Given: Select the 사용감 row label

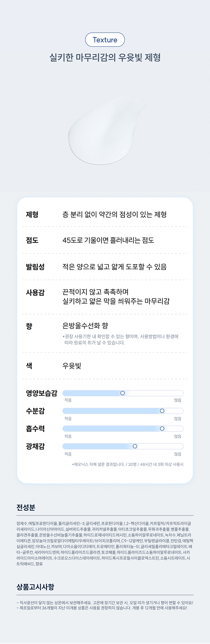Looking at the screenshot, I should coord(35,292).
